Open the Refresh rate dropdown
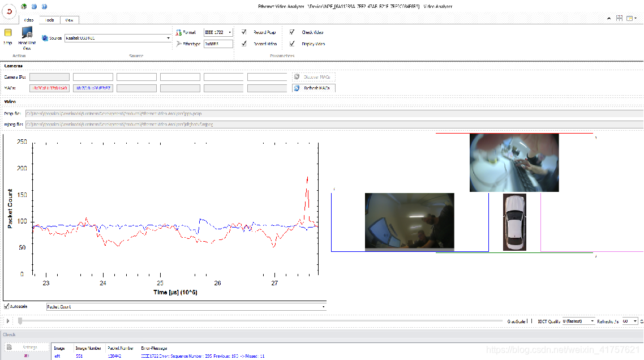This screenshot has height=360, width=644. tap(635, 322)
